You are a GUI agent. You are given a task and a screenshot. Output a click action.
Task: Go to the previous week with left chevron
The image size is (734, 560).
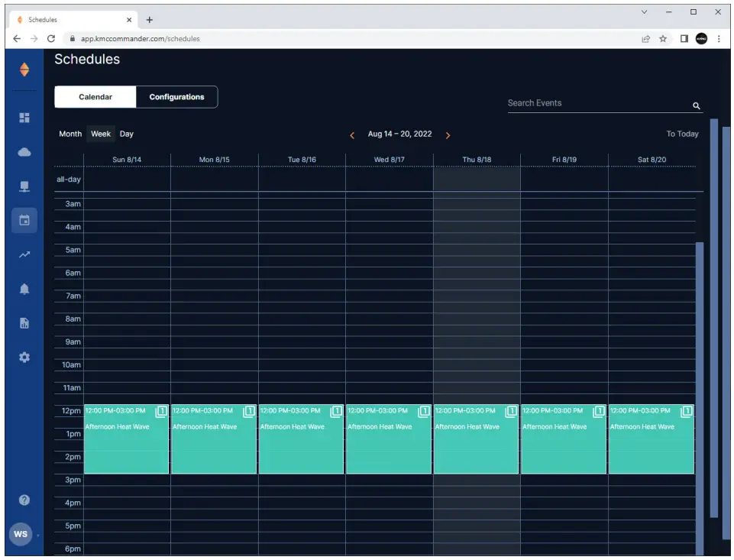[352, 134]
